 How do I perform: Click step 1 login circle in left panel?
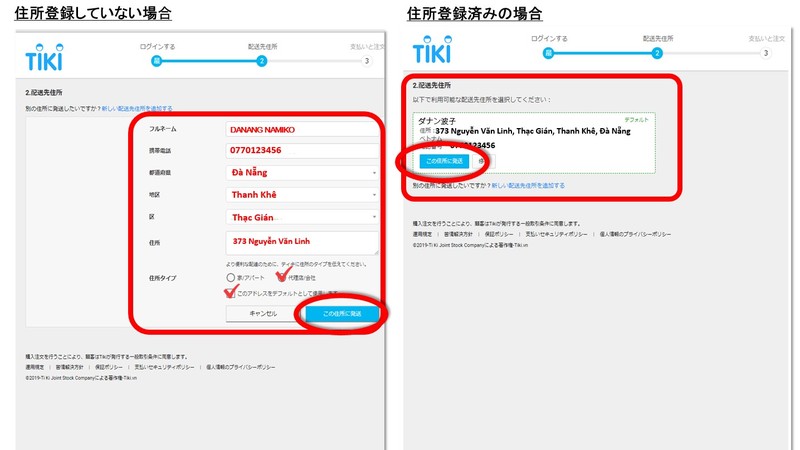click(x=156, y=61)
